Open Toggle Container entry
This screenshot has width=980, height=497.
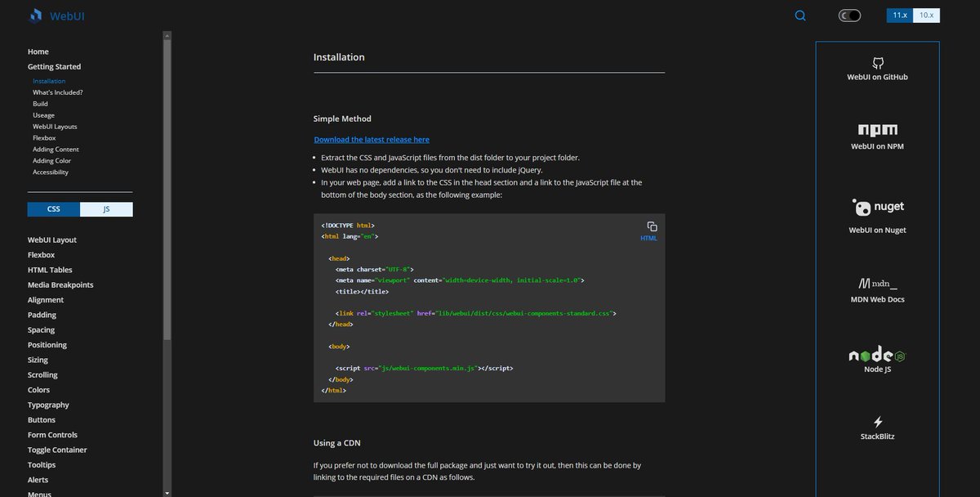[x=57, y=450]
